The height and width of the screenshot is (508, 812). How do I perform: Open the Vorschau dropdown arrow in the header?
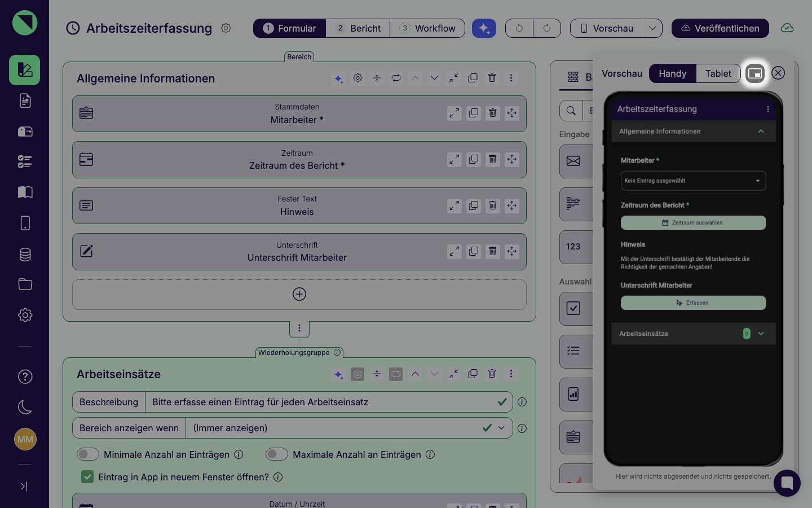tap(652, 28)
